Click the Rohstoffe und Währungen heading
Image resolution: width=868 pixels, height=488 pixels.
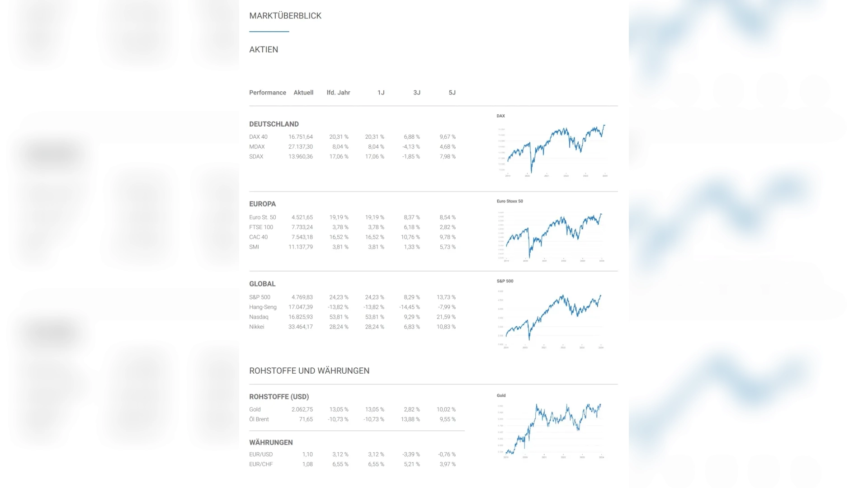click(309, 371)
